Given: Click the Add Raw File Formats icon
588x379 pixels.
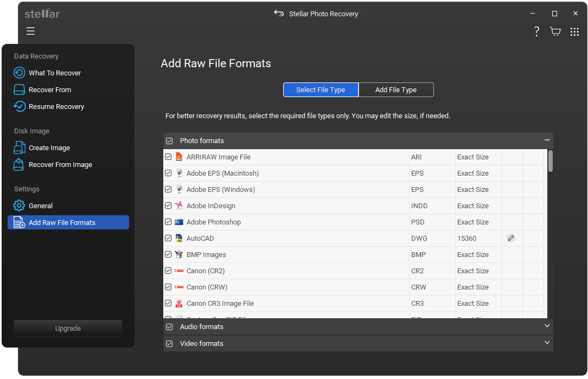Looking at the screenshot, I should 19,222.
